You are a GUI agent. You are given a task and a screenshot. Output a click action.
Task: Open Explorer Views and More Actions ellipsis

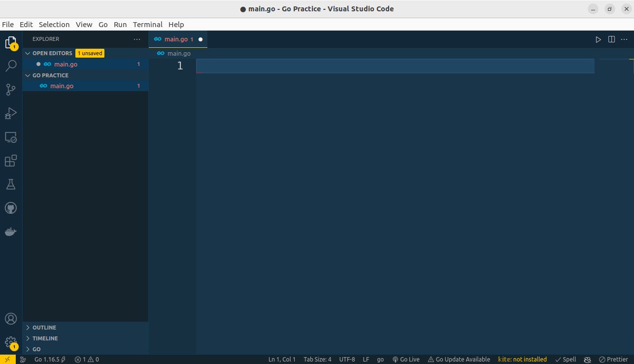[137, 39]
